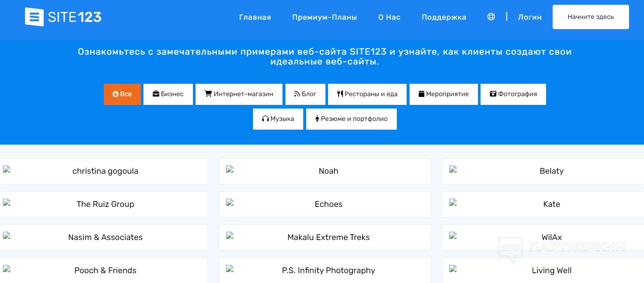Go to Главная page
644x283 pixels.
[x=255, y=17]
